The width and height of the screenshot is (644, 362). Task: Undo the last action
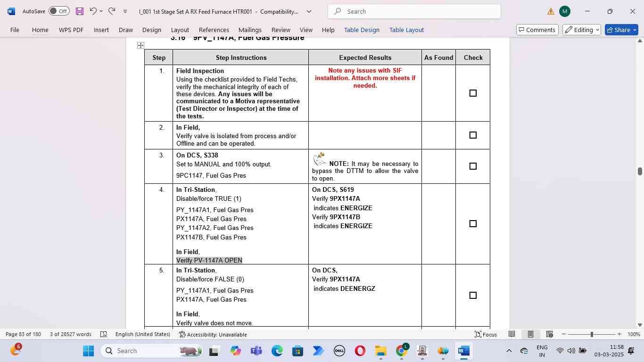[x=93, y=11]
